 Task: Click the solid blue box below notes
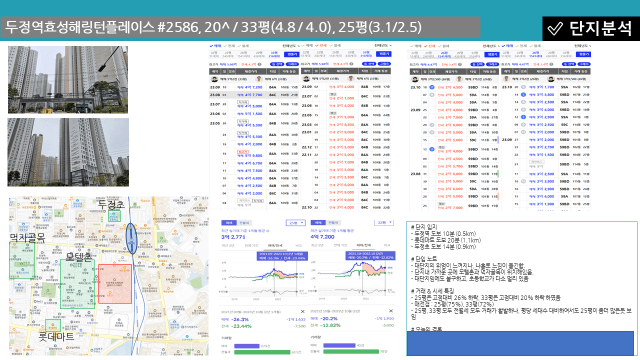point(520,343)
